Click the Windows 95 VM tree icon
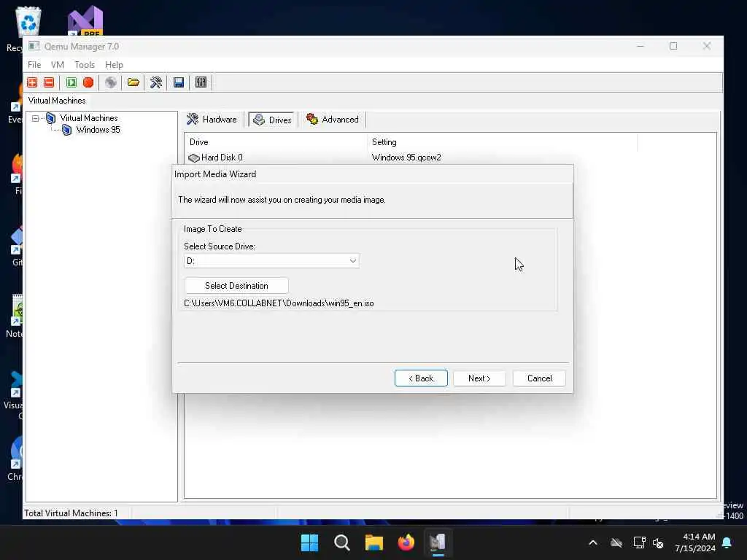The width and height of the screenshot is (747, 560). pos(67,130)
